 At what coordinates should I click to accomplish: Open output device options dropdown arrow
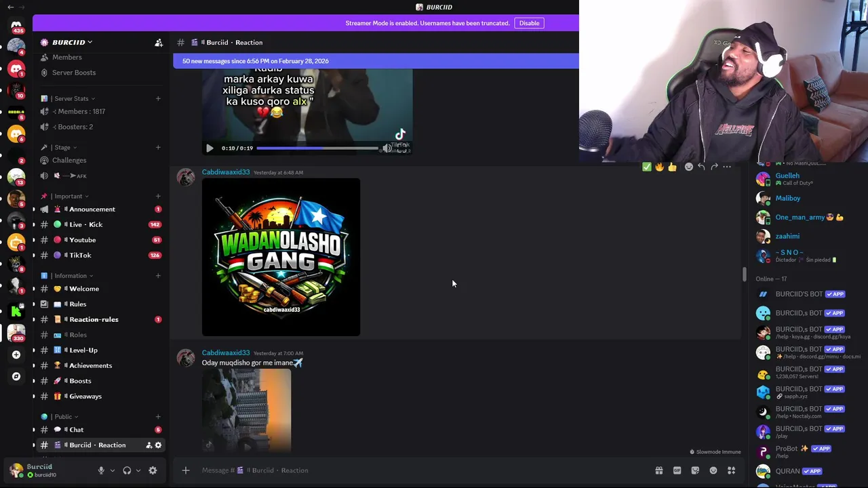pyautogui.click(x=138, y=470)
